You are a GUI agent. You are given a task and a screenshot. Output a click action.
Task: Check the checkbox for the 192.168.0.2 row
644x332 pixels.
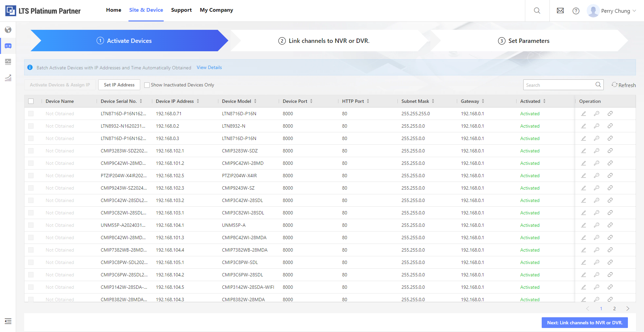[31, 126]
